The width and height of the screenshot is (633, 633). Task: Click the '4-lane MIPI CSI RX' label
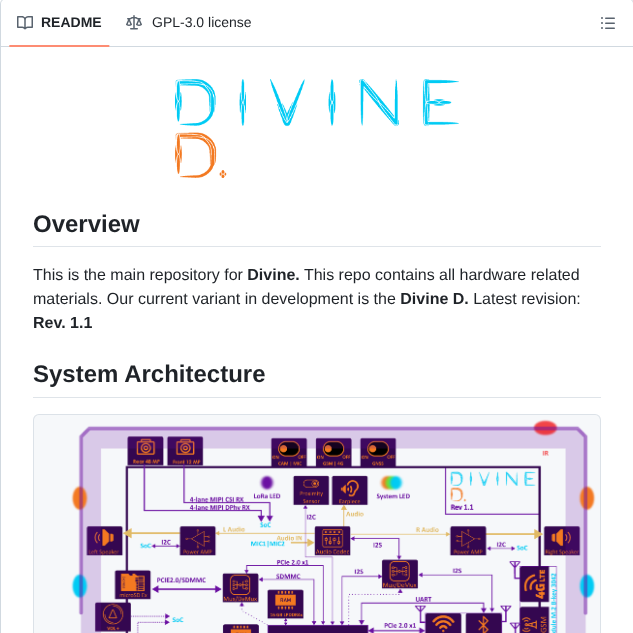pos(217,499)
